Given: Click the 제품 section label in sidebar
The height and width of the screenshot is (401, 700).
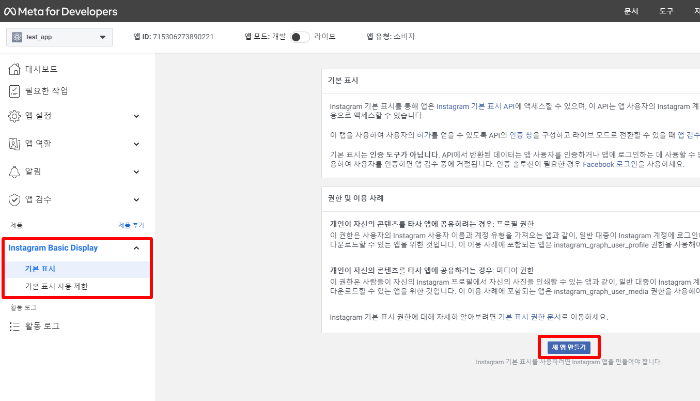Looking at the screenshot, I should 17,225.
